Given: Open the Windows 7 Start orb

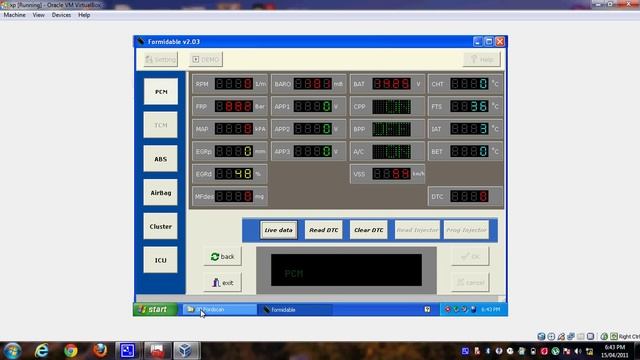Looking at the screenshot, I should [x=12, y=351].
